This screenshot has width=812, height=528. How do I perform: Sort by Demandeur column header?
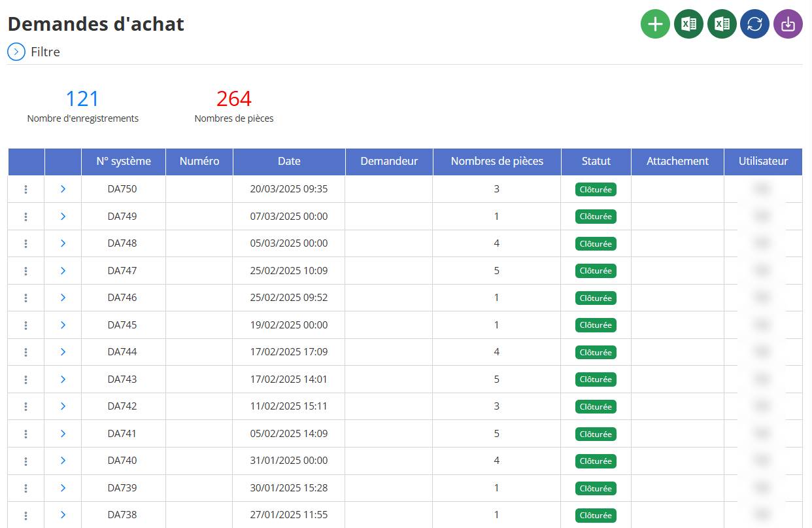tap(389, 162)
